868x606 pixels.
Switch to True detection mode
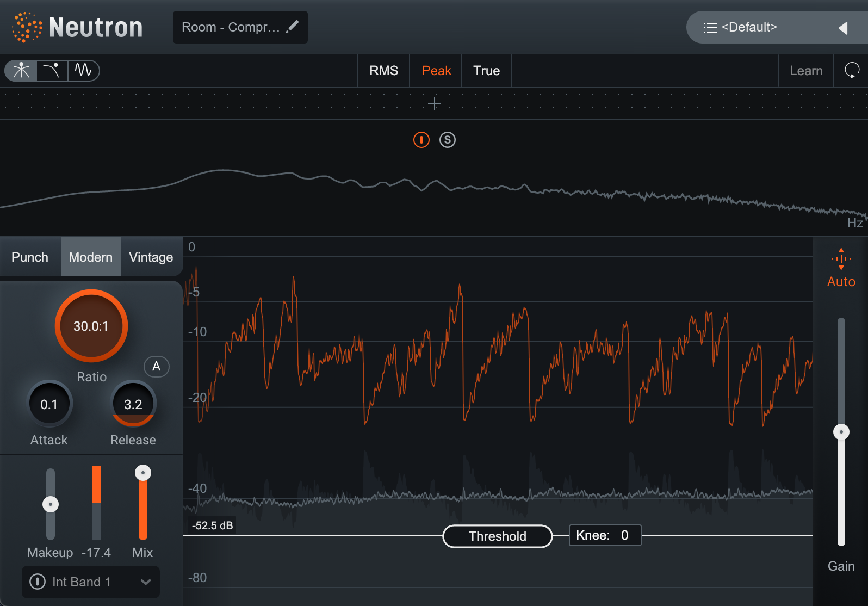point(486,71)
